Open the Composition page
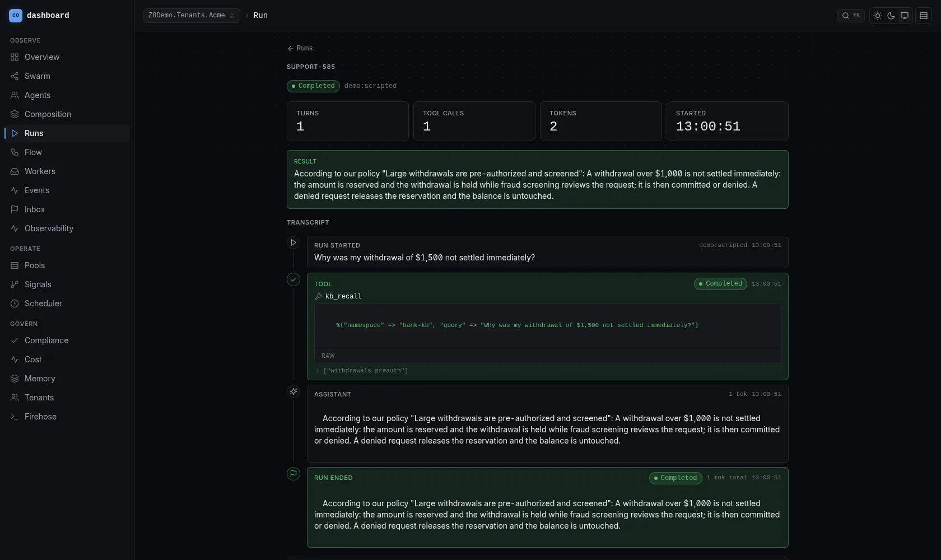Image resolution: width=941 pixels, height=560 pixels. (67, 114)
